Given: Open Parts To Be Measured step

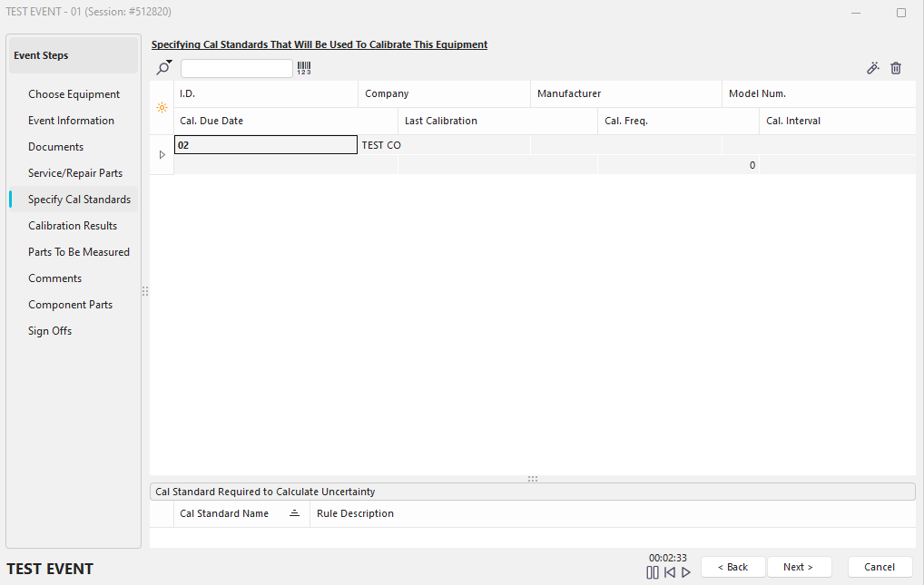Looking at the screenshot, I should (x=79, y=252).
